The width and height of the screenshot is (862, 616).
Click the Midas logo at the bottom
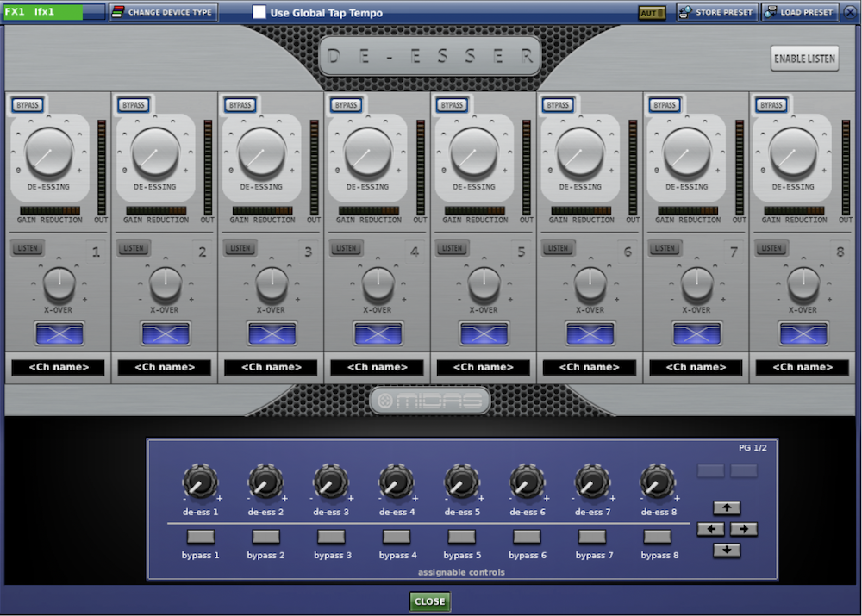point(431,400)
